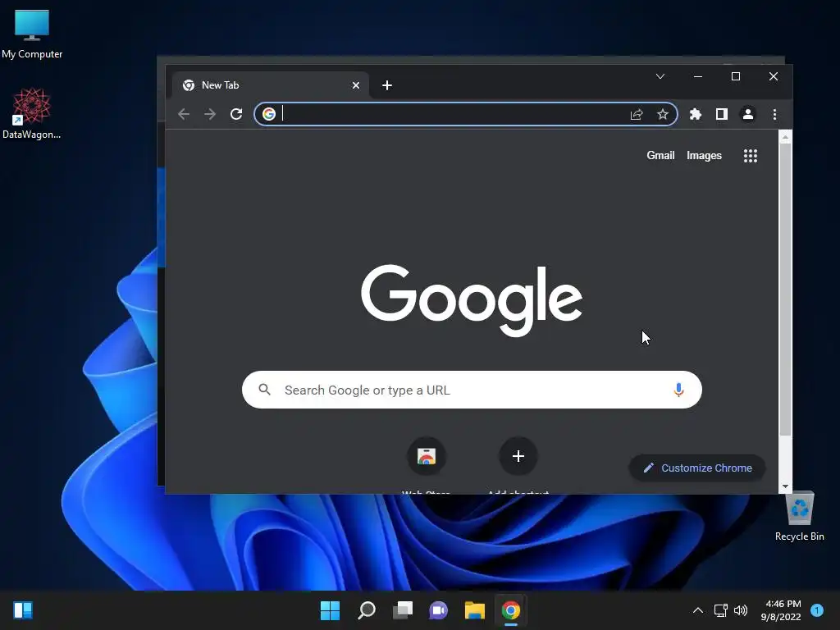The image size is (840, 630).
Task: Open the Images link
Action: point(704,156)
